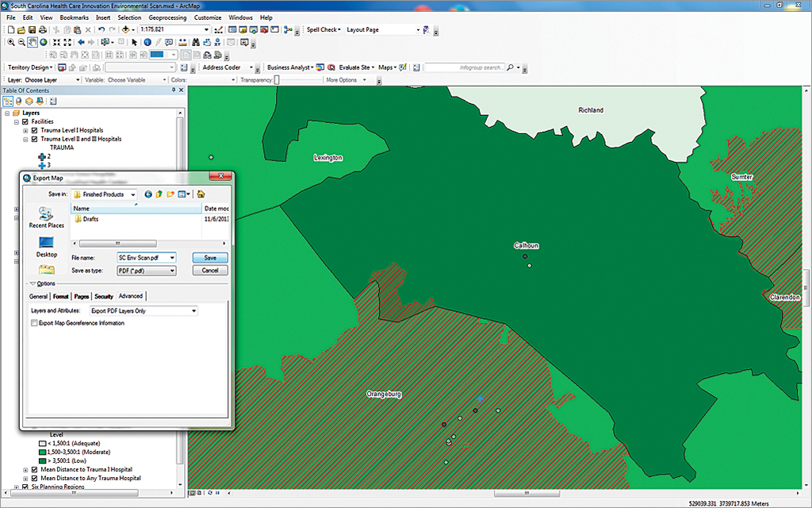Click the Up One Level folder icon in Export Map
Viewport: 812px width, 508px height.
pyautogui.click(x=159, y=194)
